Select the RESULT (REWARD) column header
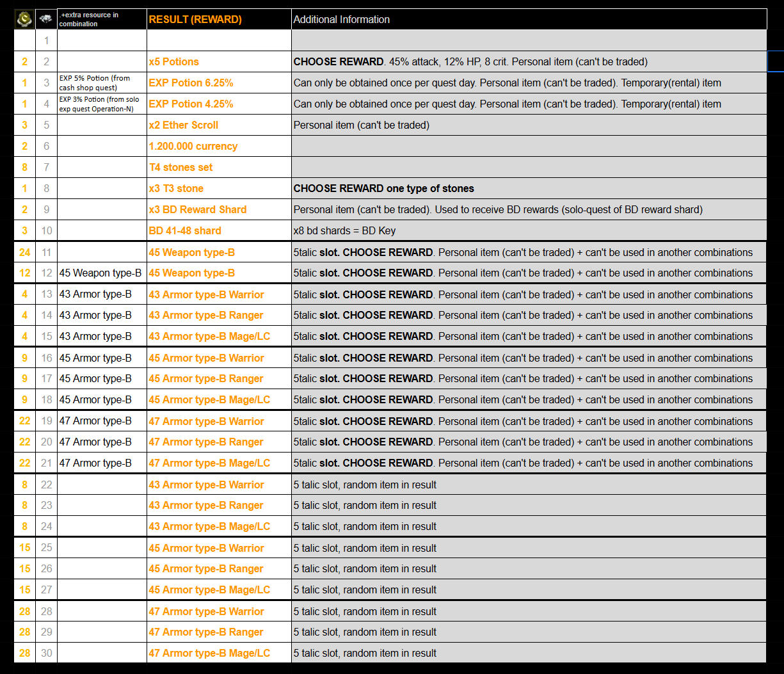Viewport: 784px width, 674px height. [x=195, y=19]
